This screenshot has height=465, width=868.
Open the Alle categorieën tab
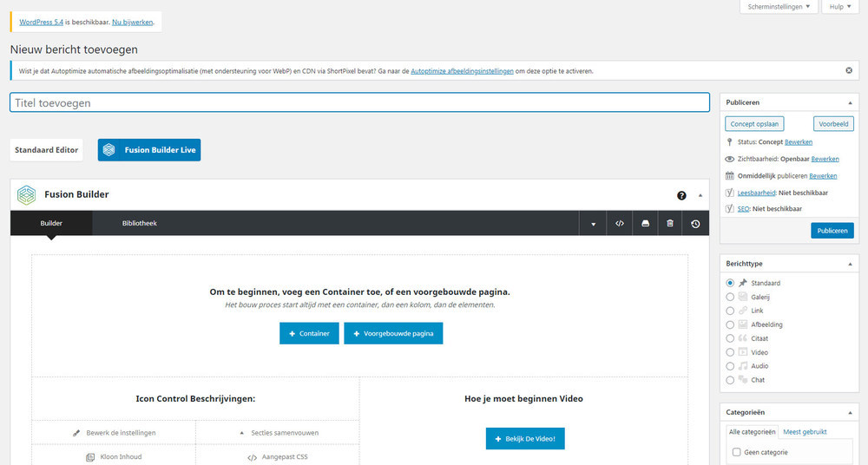753,432
